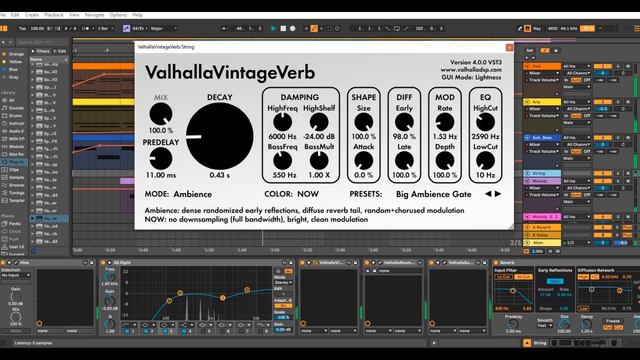The width and height of the screenshot is (640, 360).
Task: Open the Plug-ins category in the browser
Action: (13, 162)
